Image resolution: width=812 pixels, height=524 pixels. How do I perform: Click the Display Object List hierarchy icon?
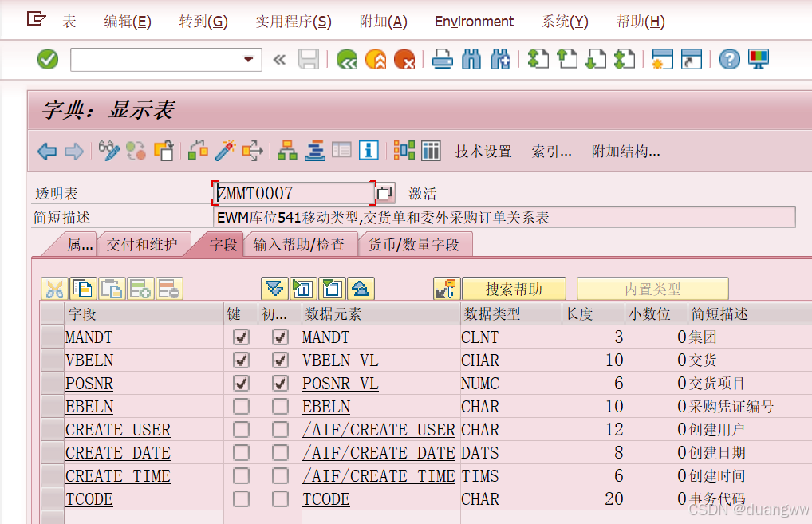(287, 151)
